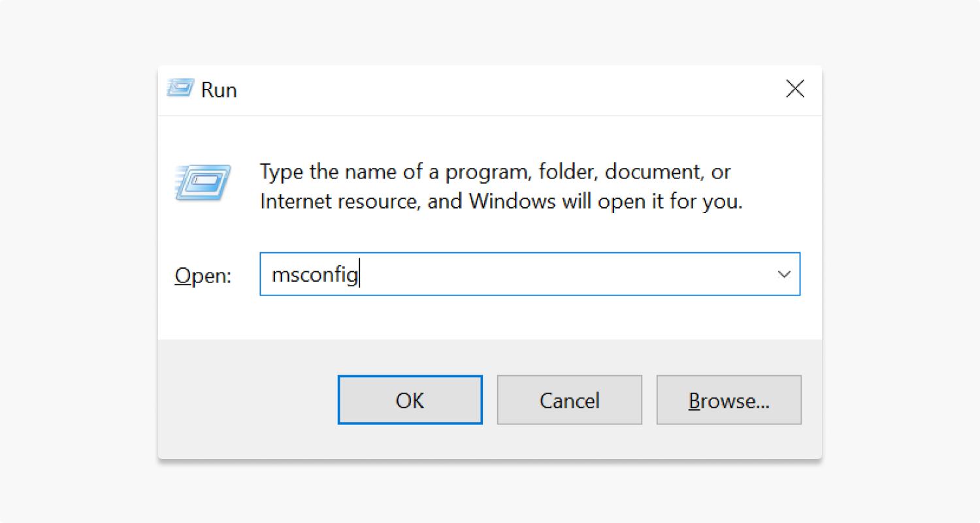980x523 pixels.
Task: Expand the Open field dropdown arrow
Action: [x=784, y=274]
